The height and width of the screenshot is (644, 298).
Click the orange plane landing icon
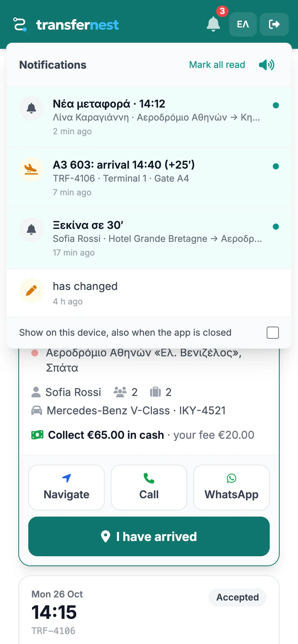31,169
